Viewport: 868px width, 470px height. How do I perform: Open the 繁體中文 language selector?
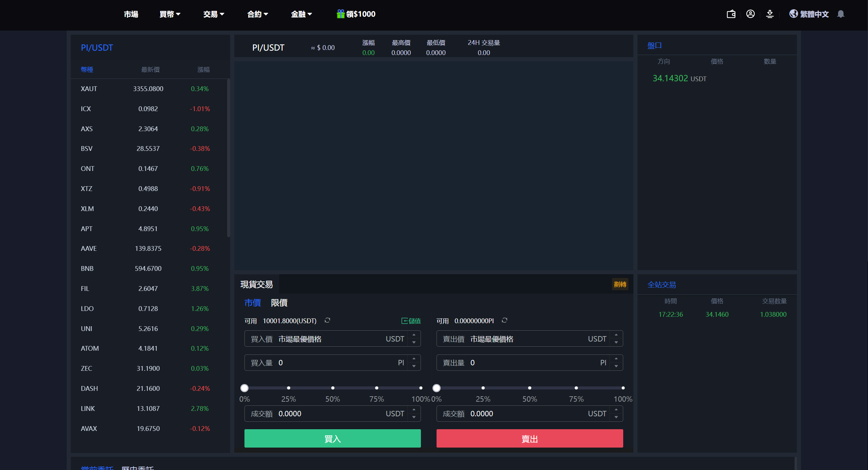pyautogui.click(x=809, y=14)
